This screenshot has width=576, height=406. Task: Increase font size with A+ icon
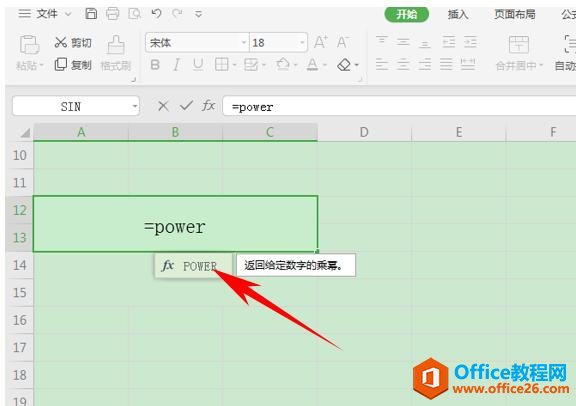tap(321, 42)
